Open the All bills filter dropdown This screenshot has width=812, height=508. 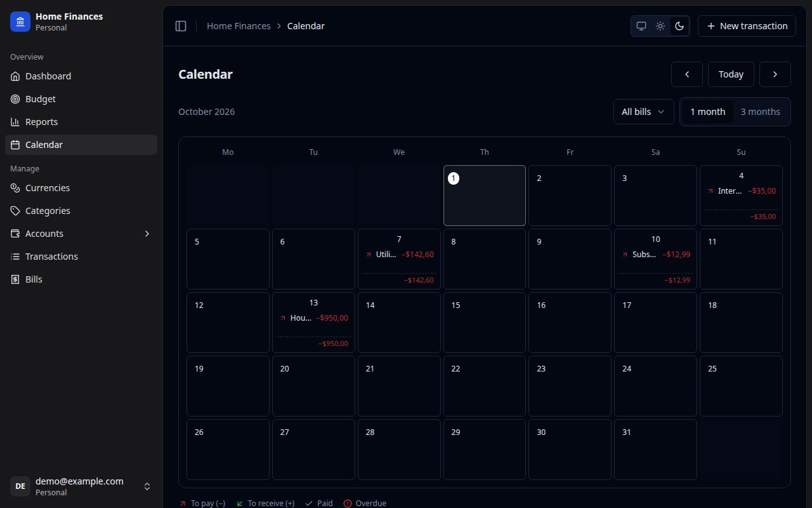(x=643, y=112)
